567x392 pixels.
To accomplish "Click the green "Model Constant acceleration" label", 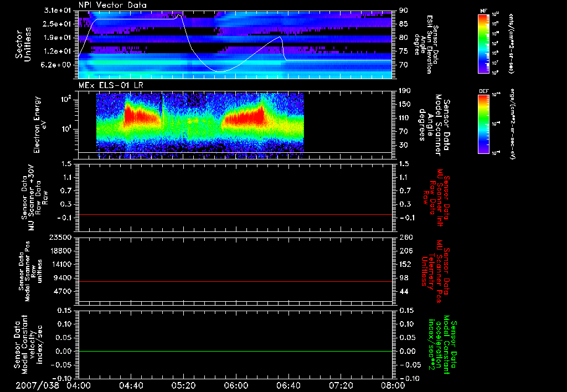I will 443,345.
